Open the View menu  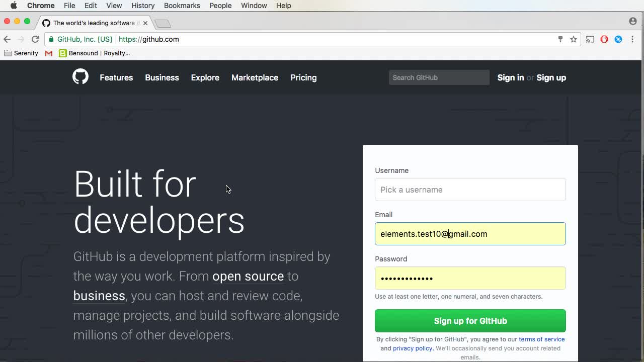point(114,6)
